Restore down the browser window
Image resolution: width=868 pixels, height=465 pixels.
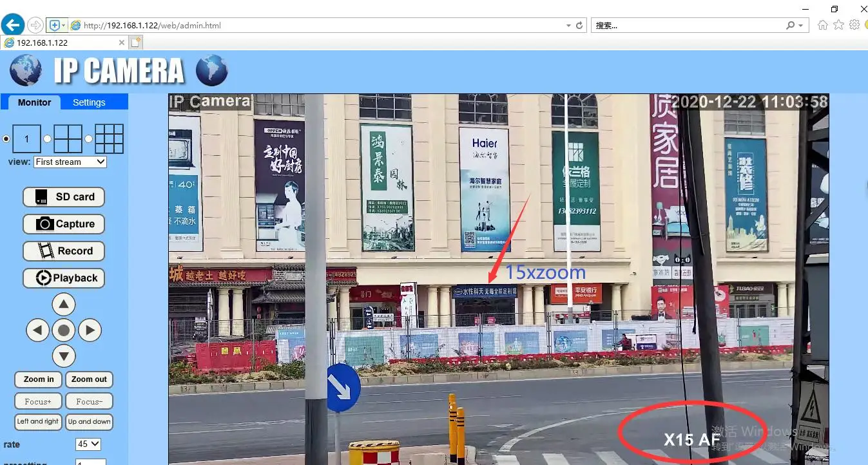834,8
